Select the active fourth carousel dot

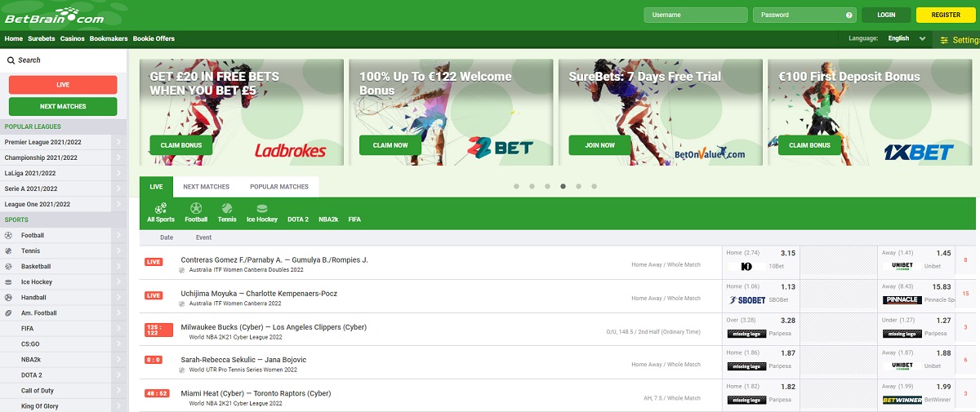(563, 186)
